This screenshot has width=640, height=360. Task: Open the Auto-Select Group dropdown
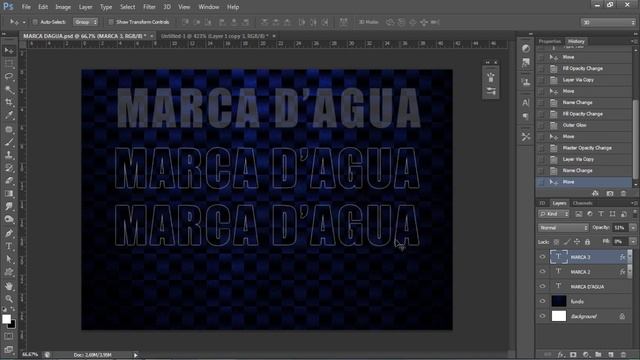tap(86, 22)
